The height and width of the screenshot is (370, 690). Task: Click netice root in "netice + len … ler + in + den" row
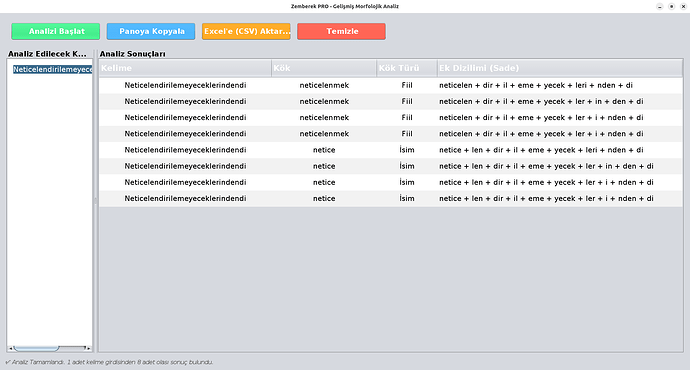click(324, 166)
